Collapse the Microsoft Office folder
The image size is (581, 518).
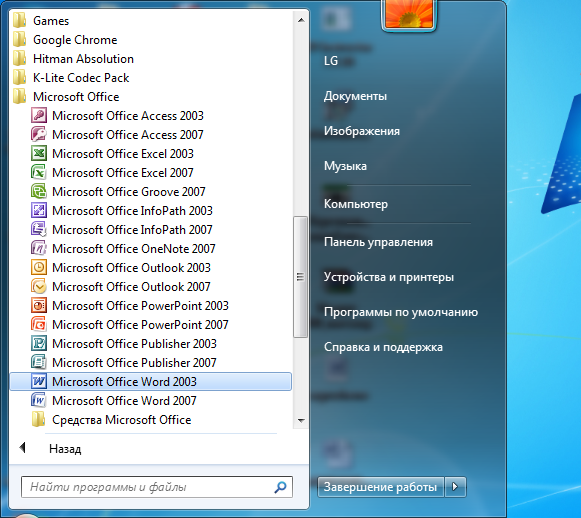76,97
